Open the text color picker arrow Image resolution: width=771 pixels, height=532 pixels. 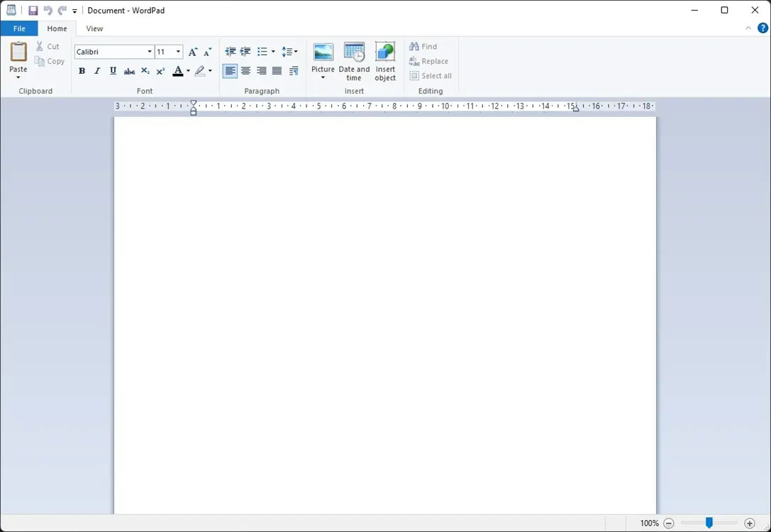187,71
